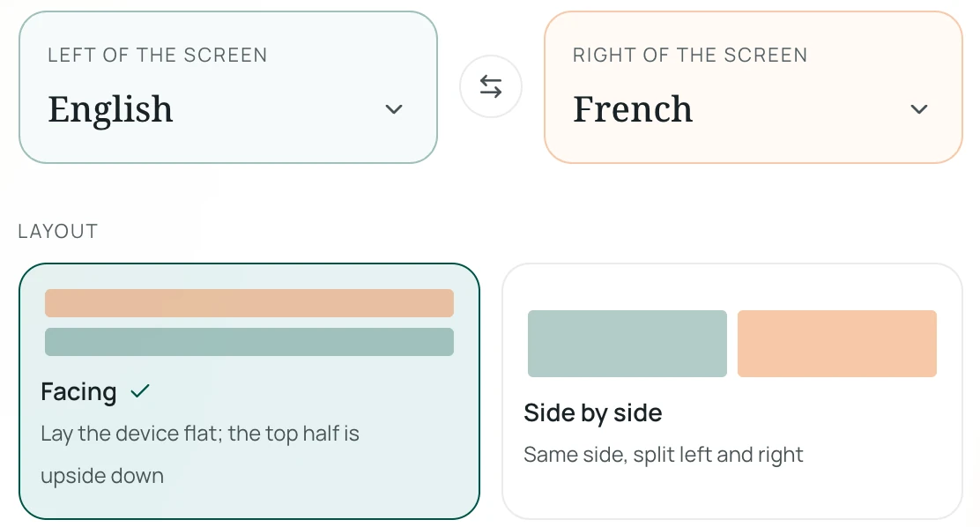Click 'Lay the device flat' description text
The height and width of the screenshot is (527, 980).
tap(200, 455)
